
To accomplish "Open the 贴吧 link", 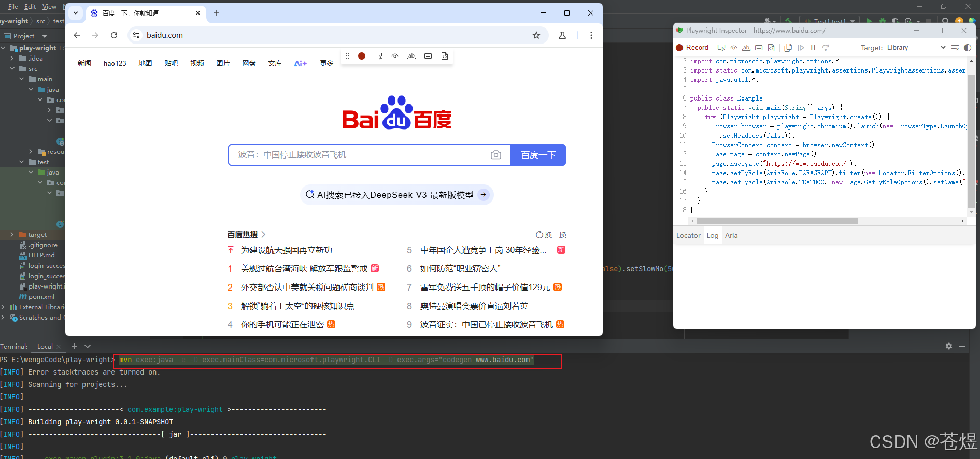I will [171, 63].
